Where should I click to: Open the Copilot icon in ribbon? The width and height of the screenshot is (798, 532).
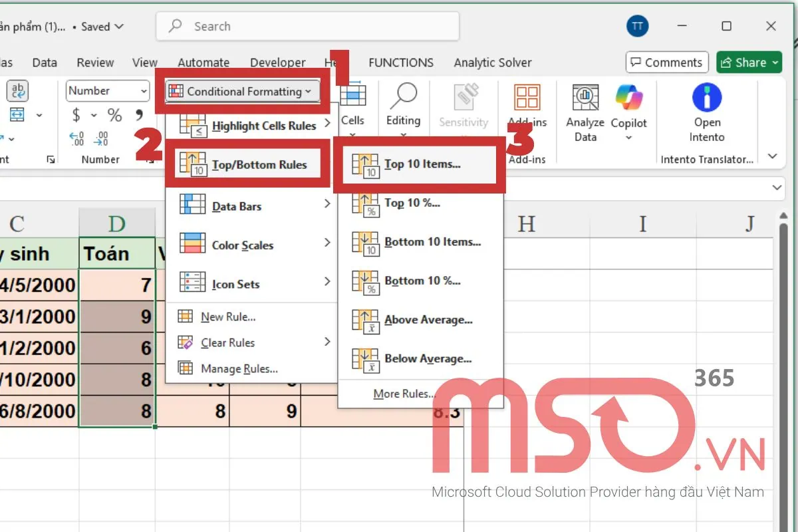(x=628, y=98)
